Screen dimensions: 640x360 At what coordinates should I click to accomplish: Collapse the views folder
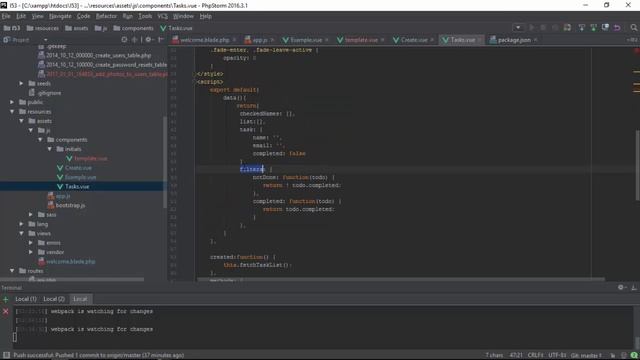(21, 233)
